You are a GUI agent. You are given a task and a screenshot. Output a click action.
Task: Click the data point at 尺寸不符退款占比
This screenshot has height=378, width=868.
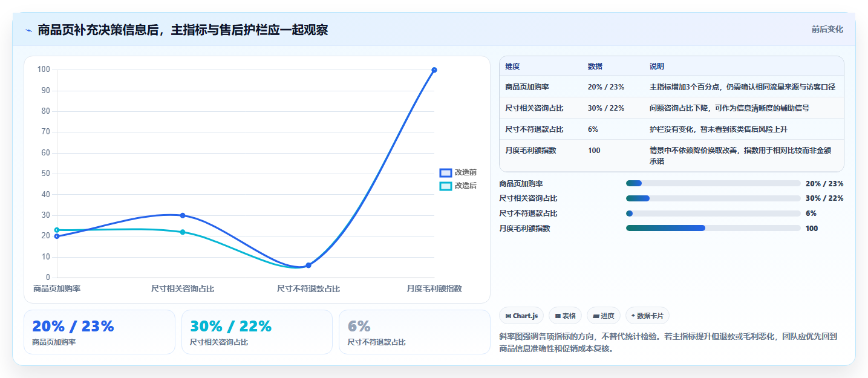[x=308, y=266]
